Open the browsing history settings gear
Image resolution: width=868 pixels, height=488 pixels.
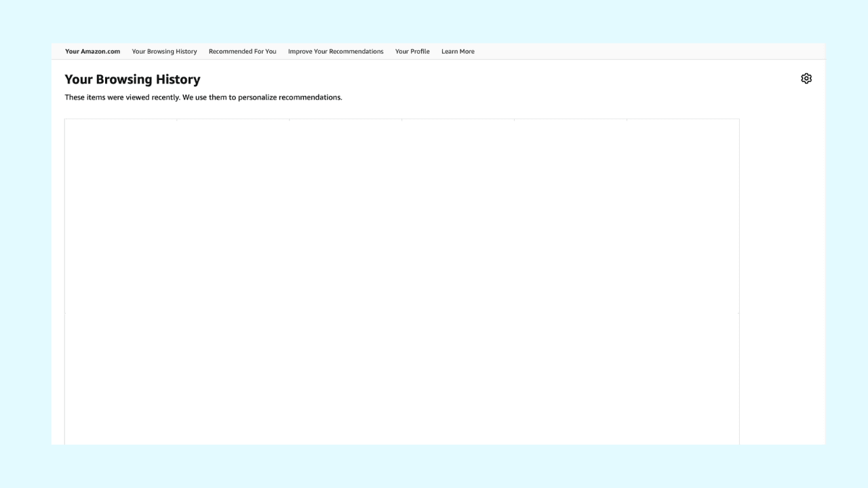[806, 79]
